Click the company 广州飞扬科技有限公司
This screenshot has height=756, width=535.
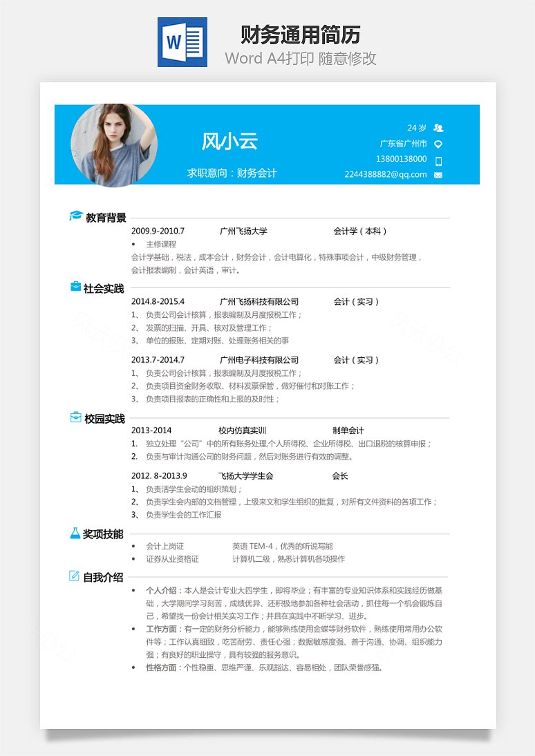(x=259, y=301)
